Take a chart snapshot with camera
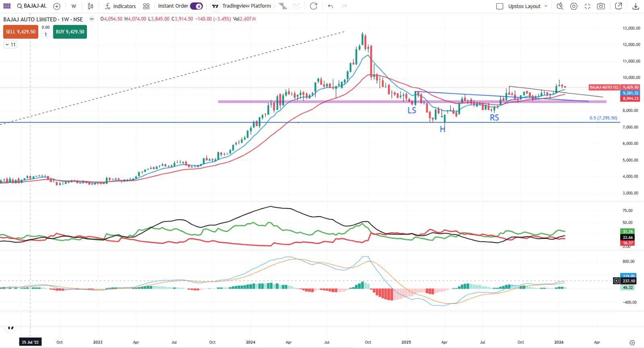The image size is (644, 348). [x=601, y=6]
